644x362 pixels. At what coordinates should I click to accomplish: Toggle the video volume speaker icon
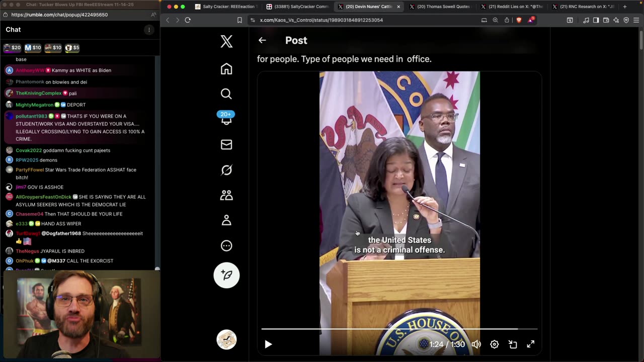476,344
